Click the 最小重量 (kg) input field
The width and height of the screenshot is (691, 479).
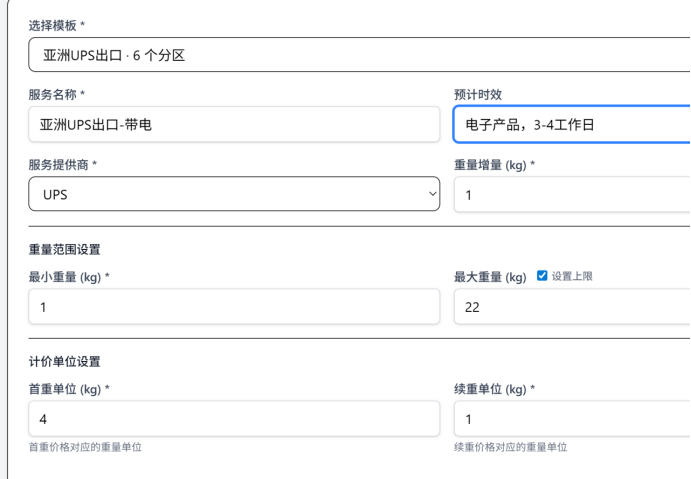[234, 307]
